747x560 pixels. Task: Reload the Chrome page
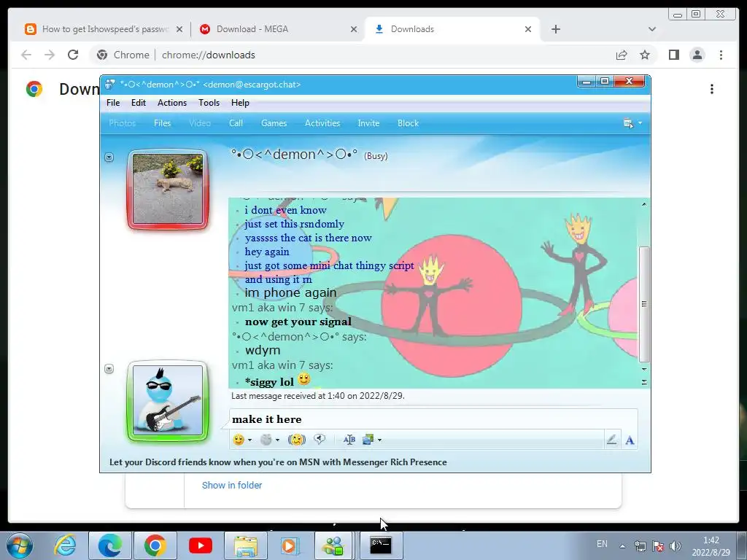tap(73, 55)
